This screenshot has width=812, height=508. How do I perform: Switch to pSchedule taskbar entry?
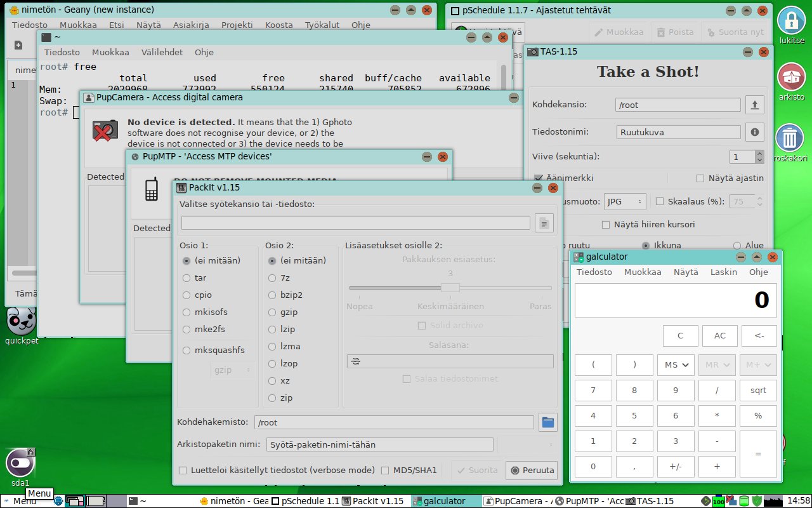[305, 501]
